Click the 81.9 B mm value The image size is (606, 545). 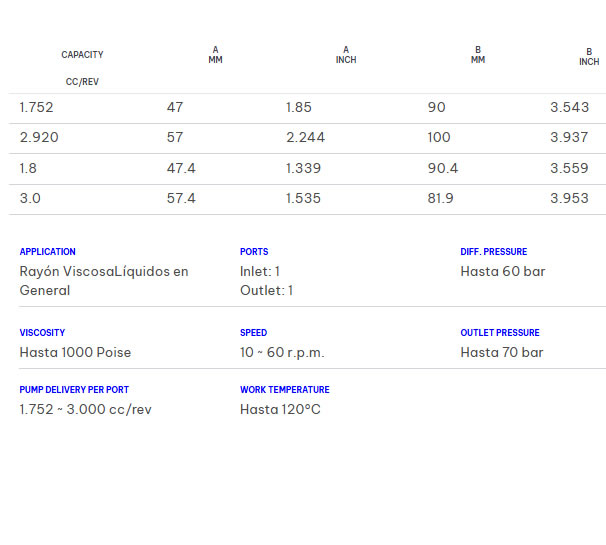[440, 198]
